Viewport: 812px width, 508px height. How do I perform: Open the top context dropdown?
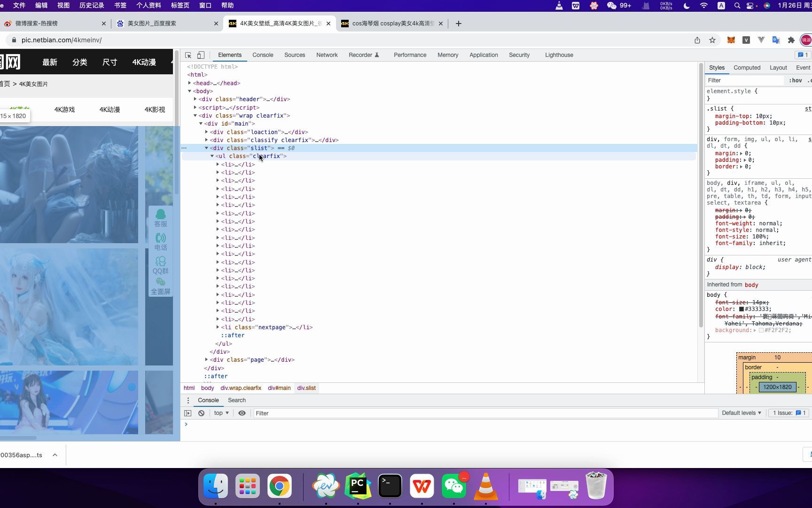tap(221, 413)
